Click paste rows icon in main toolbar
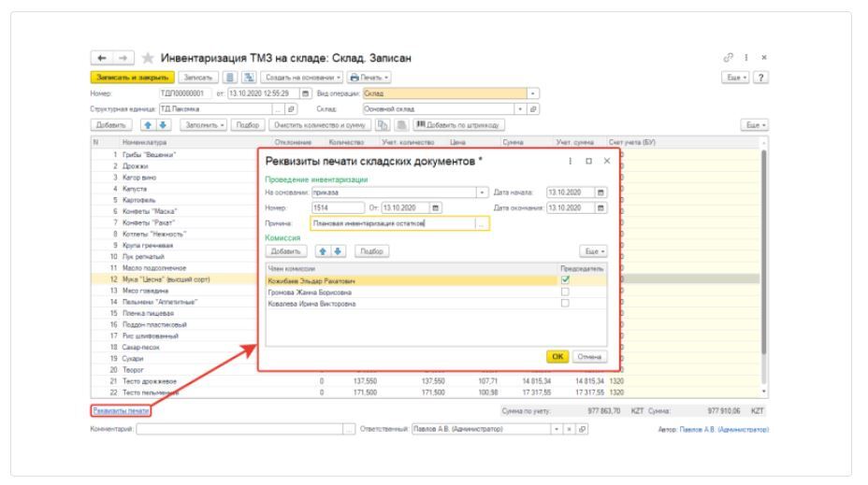868x485 pixels. point(402,125)
